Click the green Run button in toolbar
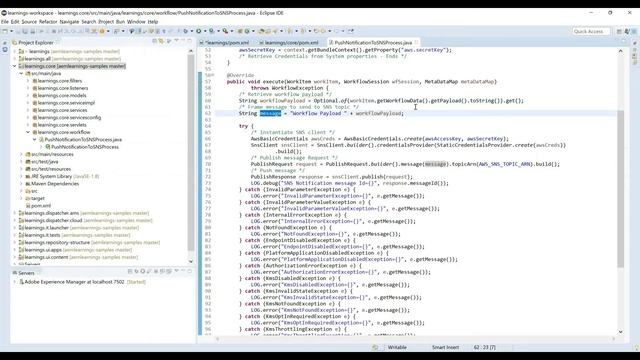 click(x=199, y=31)
